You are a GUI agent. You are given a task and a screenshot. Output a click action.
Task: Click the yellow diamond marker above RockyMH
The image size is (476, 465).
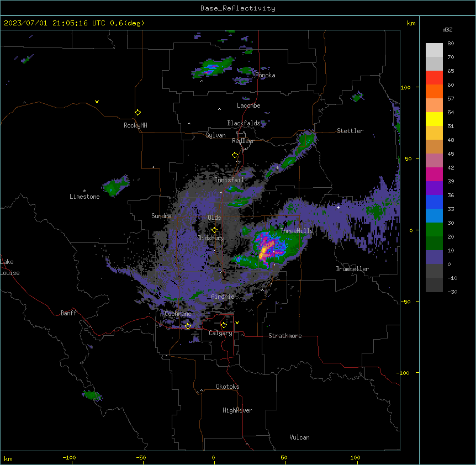tap(137, 113)
